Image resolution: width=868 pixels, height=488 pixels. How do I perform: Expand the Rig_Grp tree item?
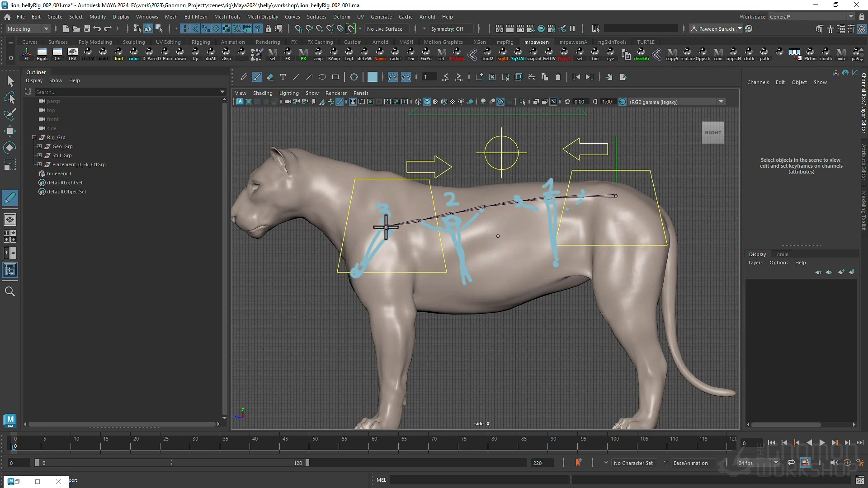pyautogui.click(x=34, y=137)
